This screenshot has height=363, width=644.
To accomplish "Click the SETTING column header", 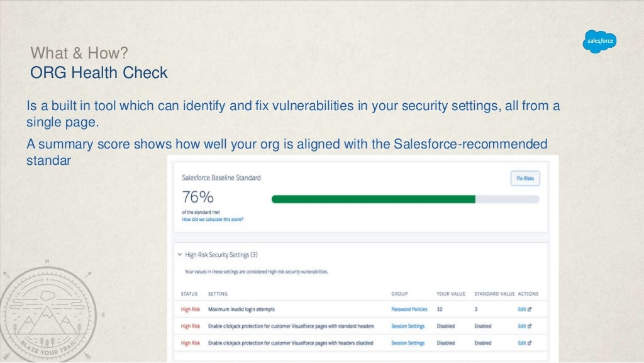I will pos(218,294).
